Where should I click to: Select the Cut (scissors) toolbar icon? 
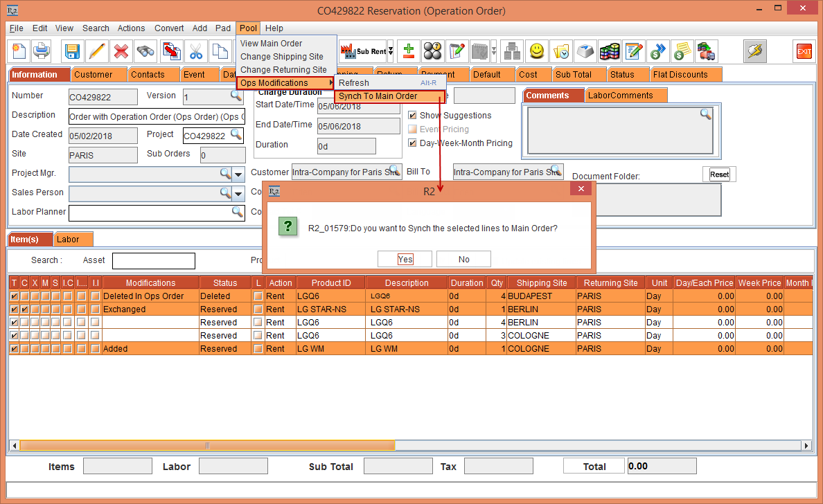click(196, 51)
